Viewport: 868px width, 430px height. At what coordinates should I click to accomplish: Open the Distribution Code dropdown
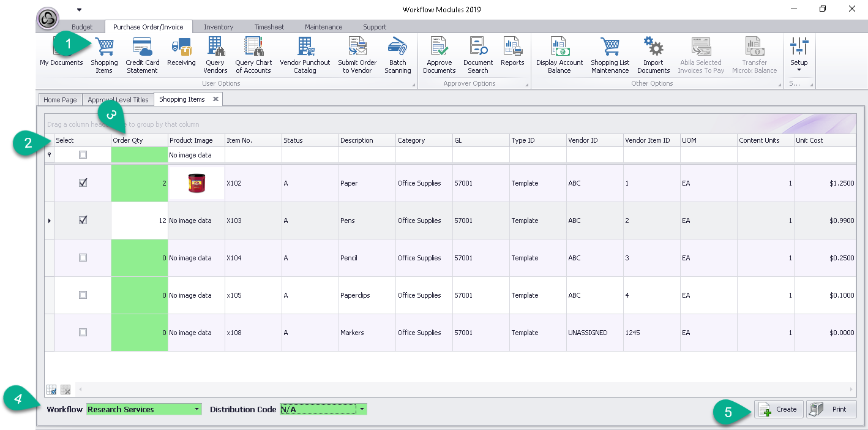pyautogui.click(x=362, y=409)
